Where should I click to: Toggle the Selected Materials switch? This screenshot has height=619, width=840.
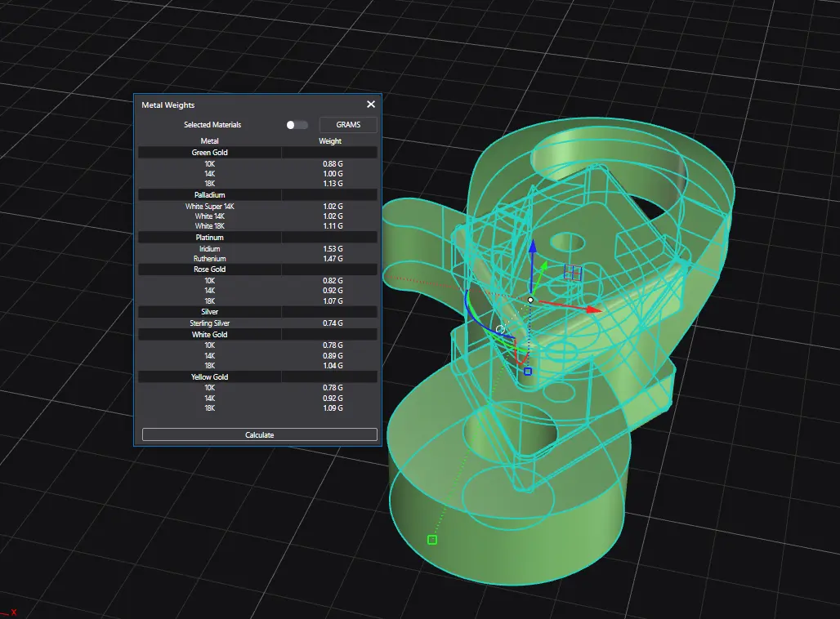click(297, 125)
